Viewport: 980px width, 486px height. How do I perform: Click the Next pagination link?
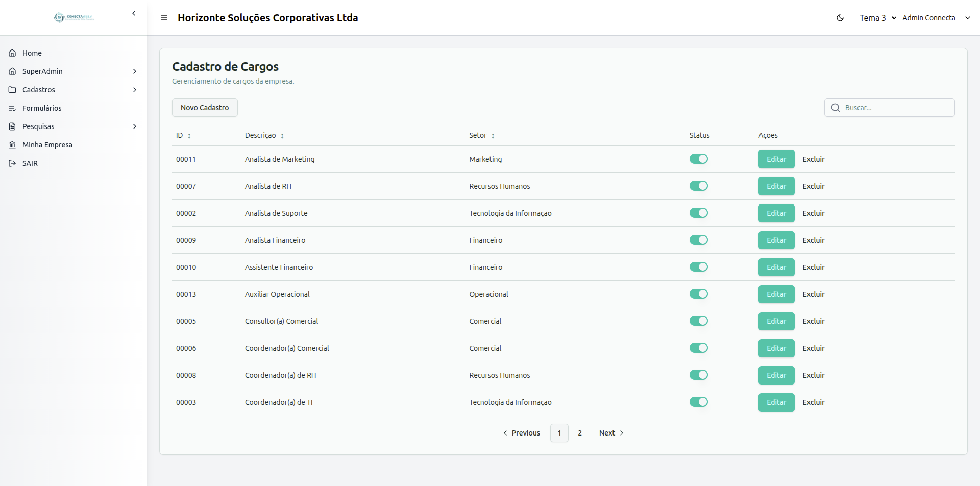pyautogui.click(x=611, y=433)
